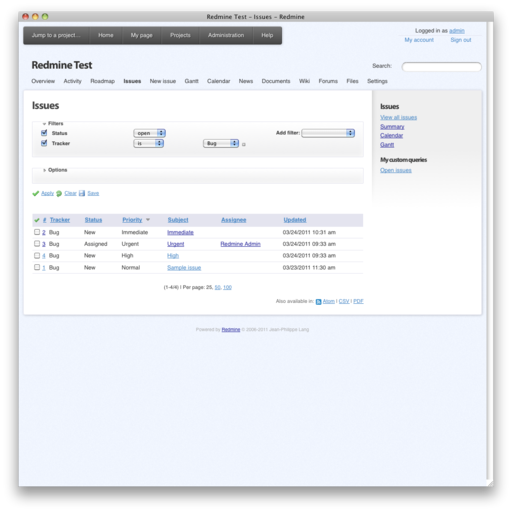The height and width of the screenshot is (512, 512).
Task: Select checkbox for issue 2 Immediate
Action: [37, 232]
